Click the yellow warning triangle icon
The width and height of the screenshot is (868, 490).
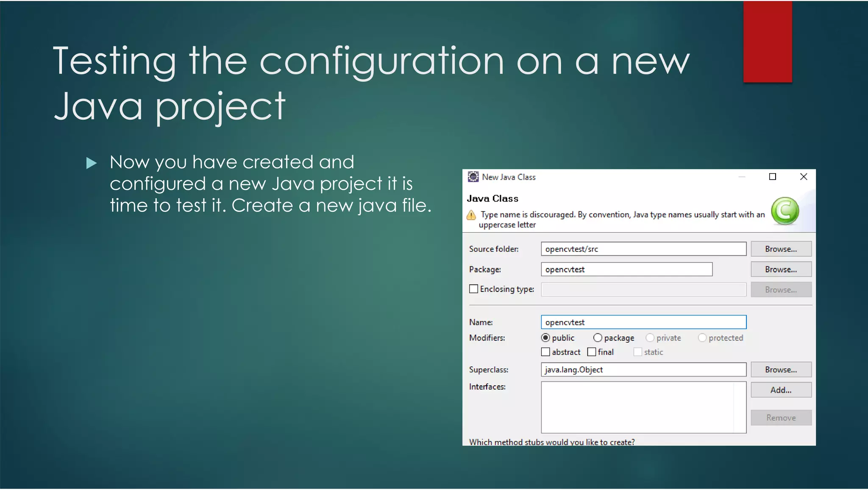pyautogui.click(x=471, y=216)
